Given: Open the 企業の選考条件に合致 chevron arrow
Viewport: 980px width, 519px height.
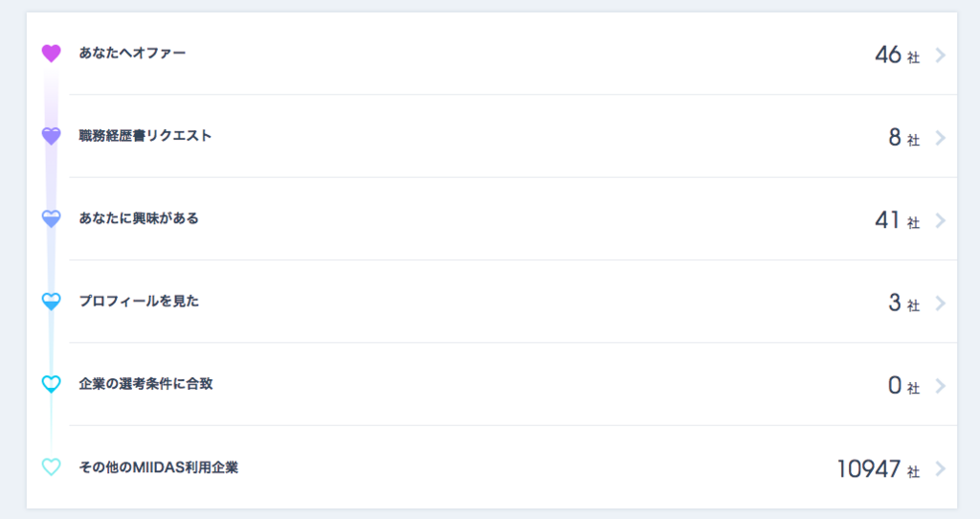Looking at the screenshot, I should click(x=940, y=386).
